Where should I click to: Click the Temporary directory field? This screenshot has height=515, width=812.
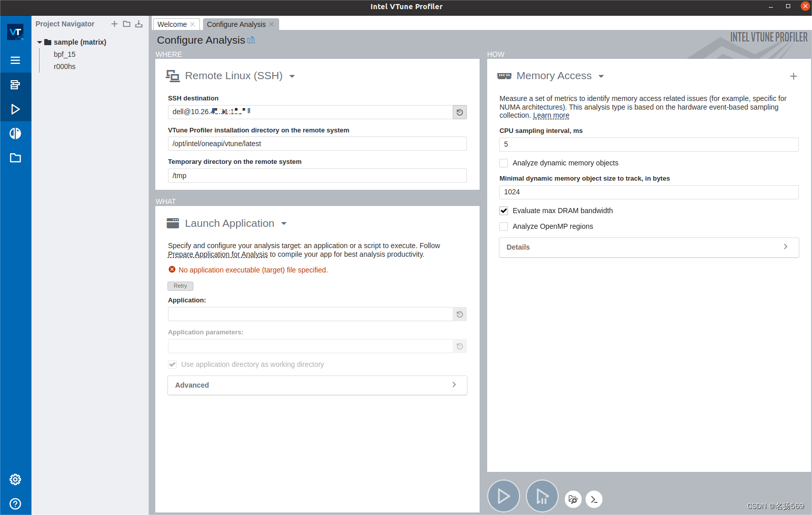[x=317, y=176]
